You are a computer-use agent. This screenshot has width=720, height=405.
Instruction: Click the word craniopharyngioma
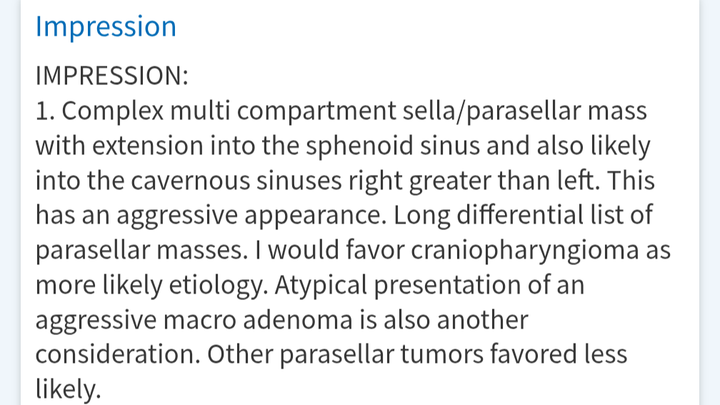click(525, 251)
